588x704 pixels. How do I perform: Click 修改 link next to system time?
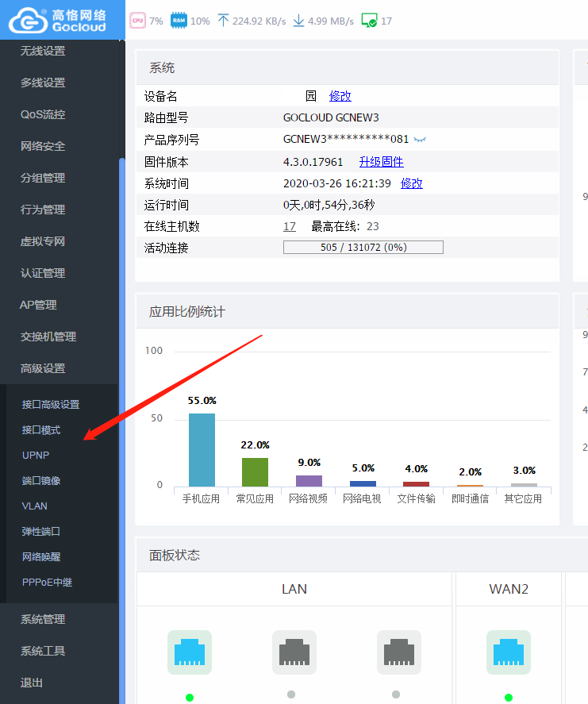point(411,183)
